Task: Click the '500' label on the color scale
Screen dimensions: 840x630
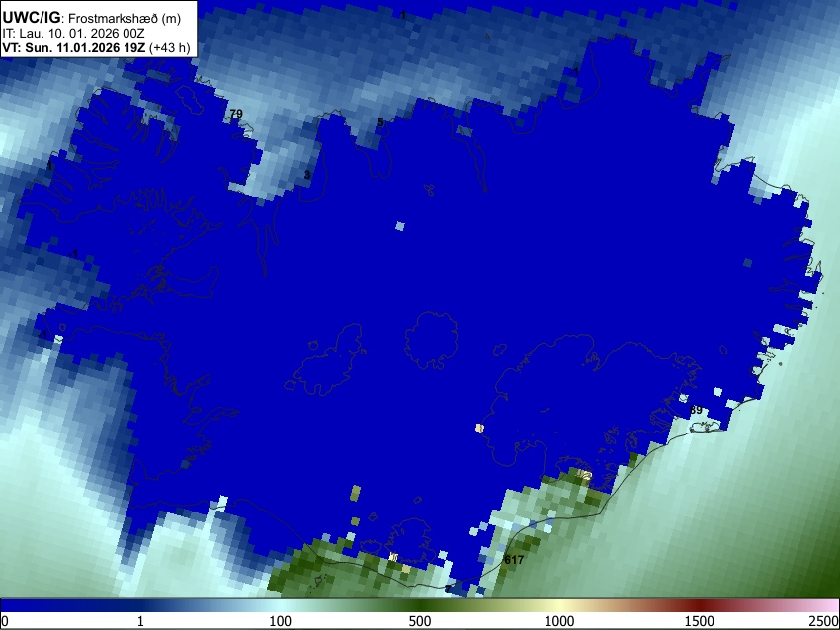Action: 419,621
